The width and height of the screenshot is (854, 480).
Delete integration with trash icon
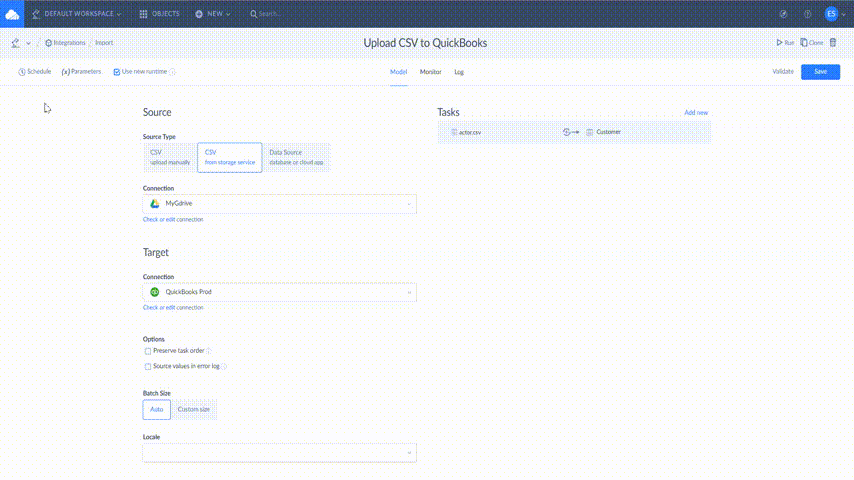click(x=833, y=42)
